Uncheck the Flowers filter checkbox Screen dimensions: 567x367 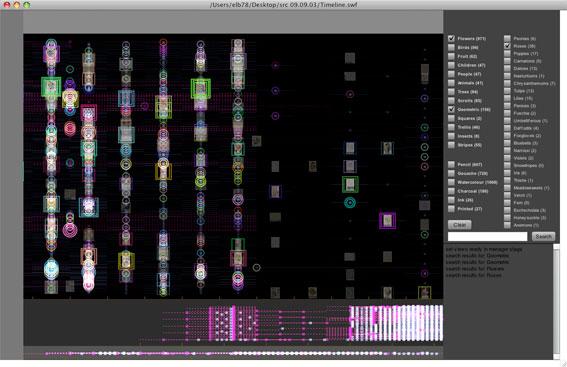click(451, 38)
